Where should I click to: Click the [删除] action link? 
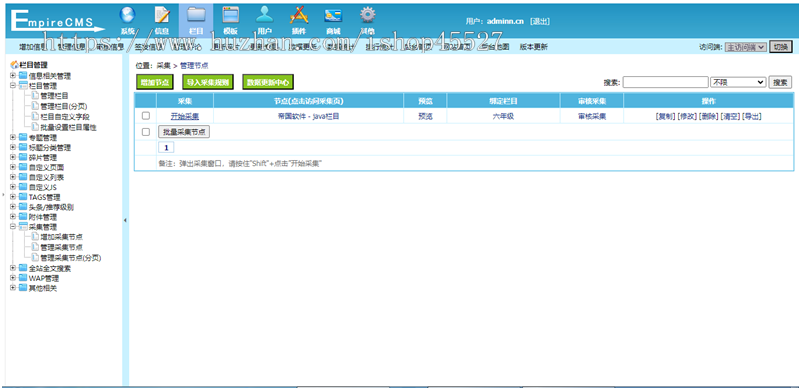coord(709,117)
